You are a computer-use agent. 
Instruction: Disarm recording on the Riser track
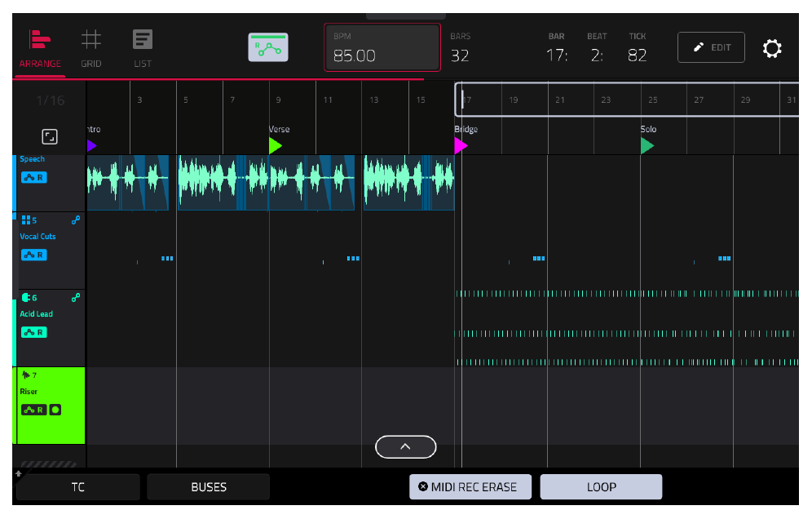pyautogui.click(x=55, y=410)
